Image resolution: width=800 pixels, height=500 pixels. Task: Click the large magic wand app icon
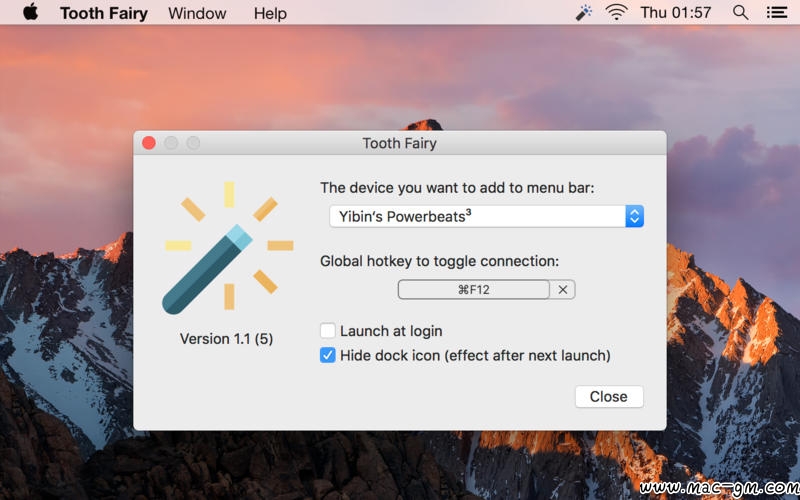[228, 247]
